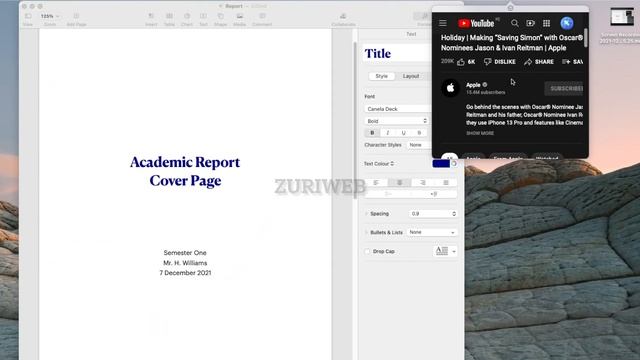Open the Bullets & Lists None dropdown
This screenshot has height=360, width=640.
click(x=432, y=232)
